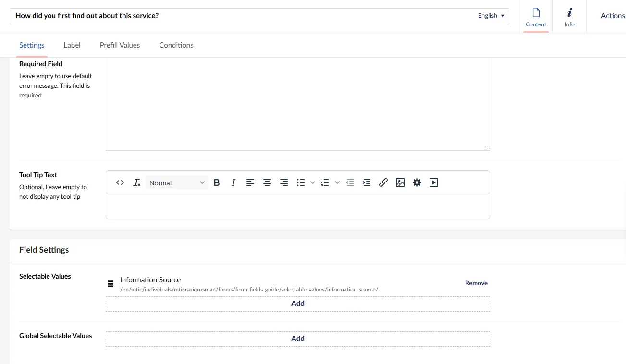626x364 pixels.
Task: Toggle italic formatting in Tool Tip editor
Action: [233, 182]
